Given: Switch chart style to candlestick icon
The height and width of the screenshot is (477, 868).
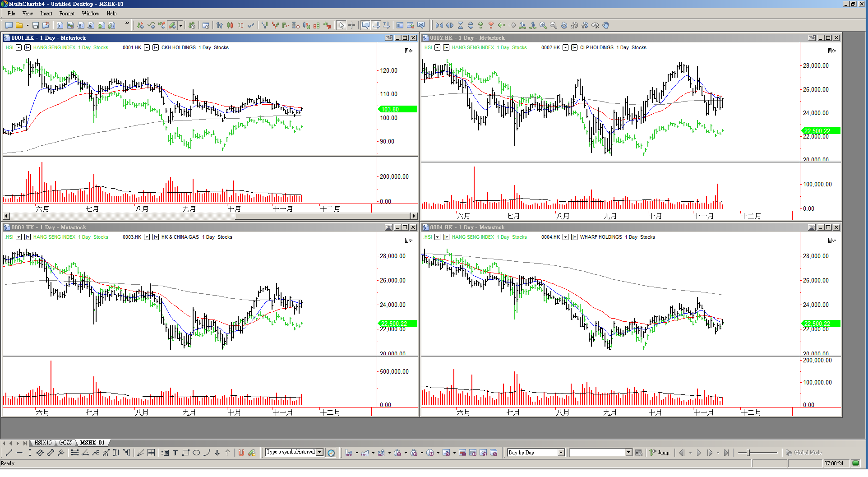Looking at the screenshot, I should 230,25.
